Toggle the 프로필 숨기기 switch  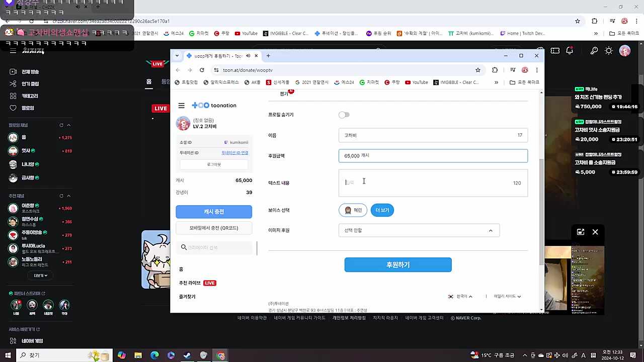344,115
